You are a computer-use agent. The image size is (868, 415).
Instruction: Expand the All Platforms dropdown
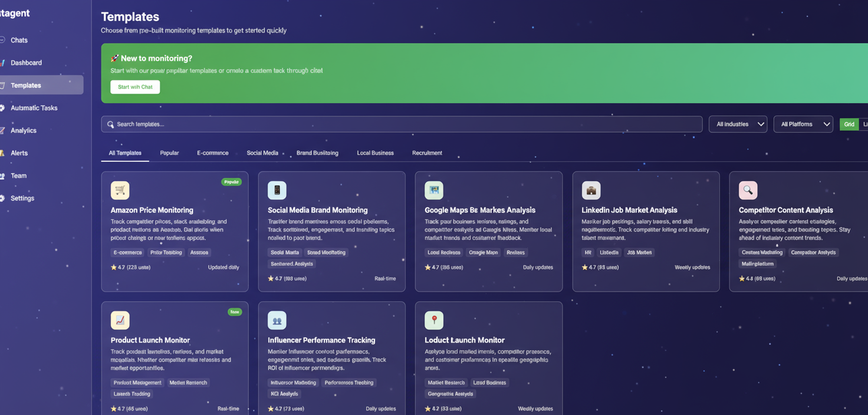803,124
